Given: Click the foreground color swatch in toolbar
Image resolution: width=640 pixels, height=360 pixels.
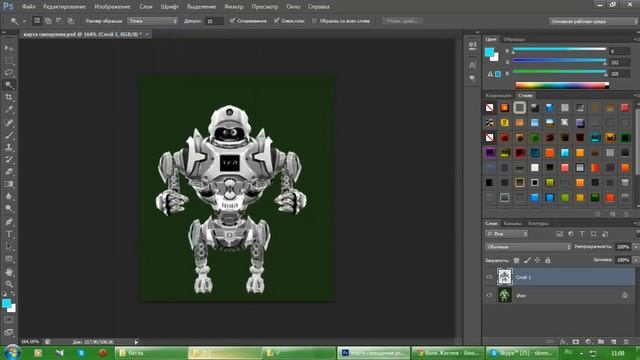Looking at the screenshot, I should point(7,303).
